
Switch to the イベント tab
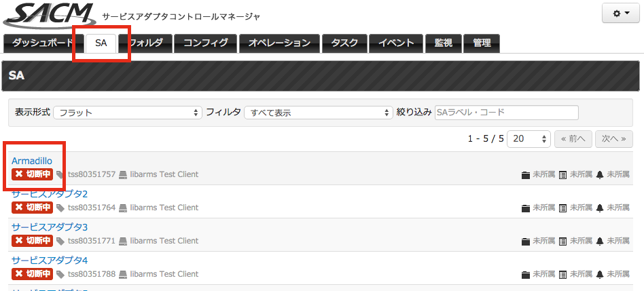396,43
